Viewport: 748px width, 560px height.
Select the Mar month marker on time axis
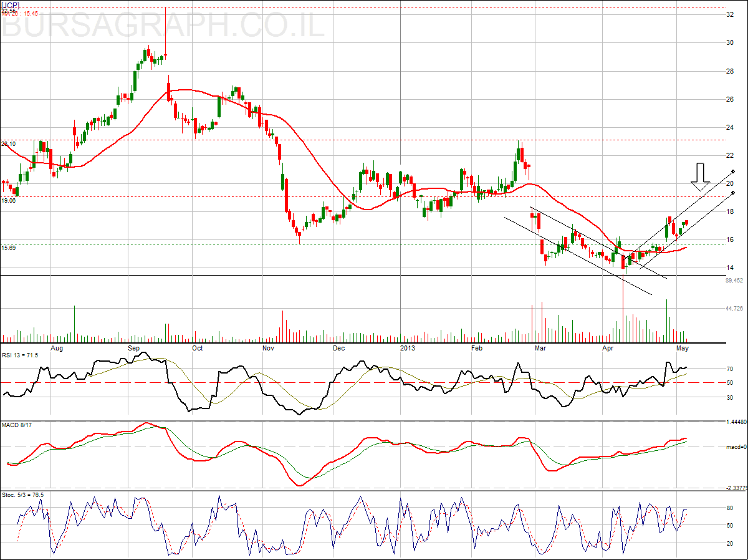[540, 347]
